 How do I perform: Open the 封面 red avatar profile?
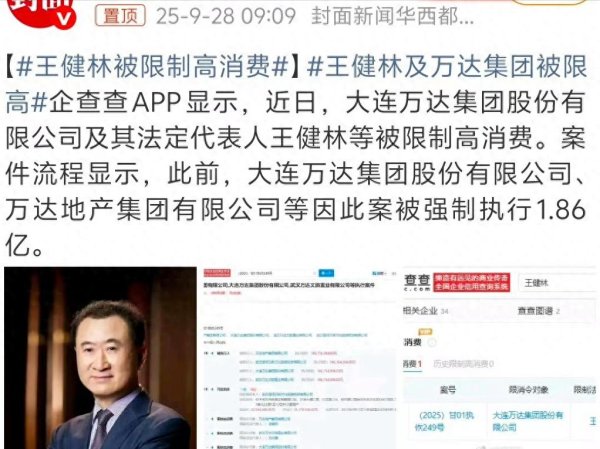coord(41,11)
